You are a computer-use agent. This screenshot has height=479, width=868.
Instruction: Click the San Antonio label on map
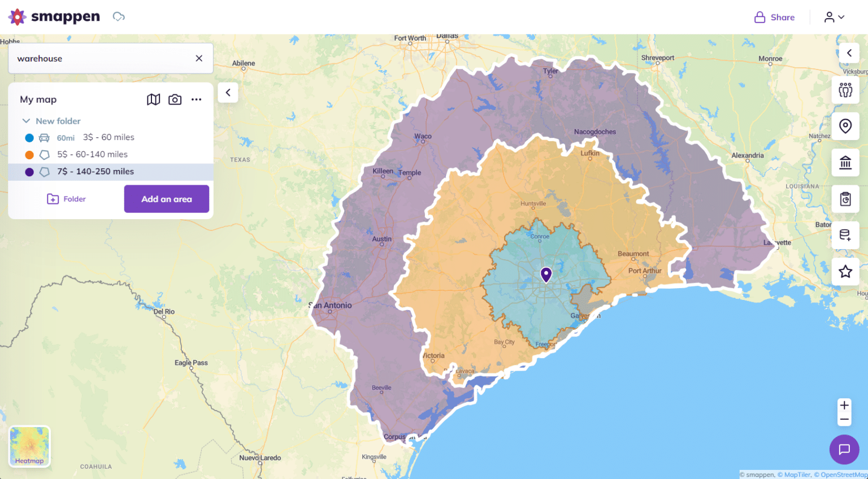click(x=331, y=306)
